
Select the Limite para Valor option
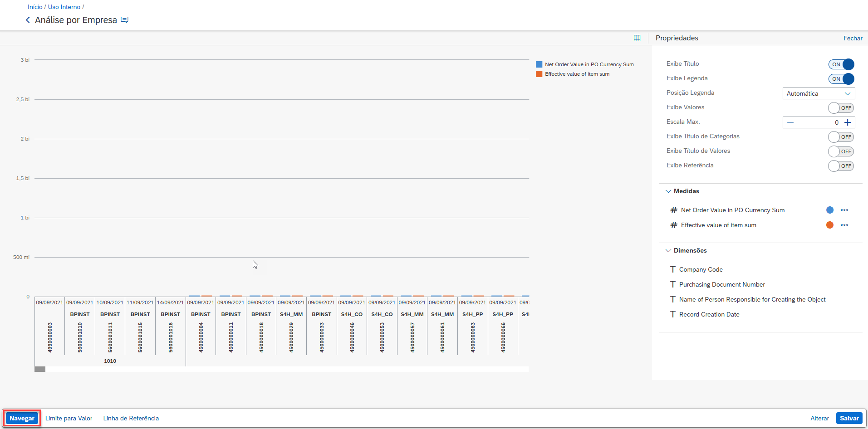[69, 418]
